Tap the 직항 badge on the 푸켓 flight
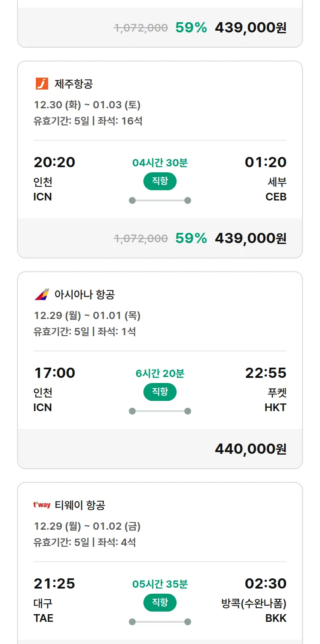The image size is (320, 644). tap(160, 392)
